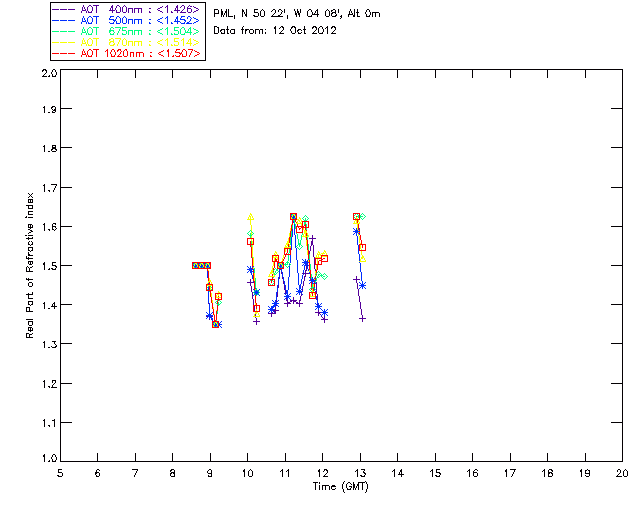Screen dimensions: 640x512
Task: Select the AOT 400nm legend entry
Action: click(126, 9)
